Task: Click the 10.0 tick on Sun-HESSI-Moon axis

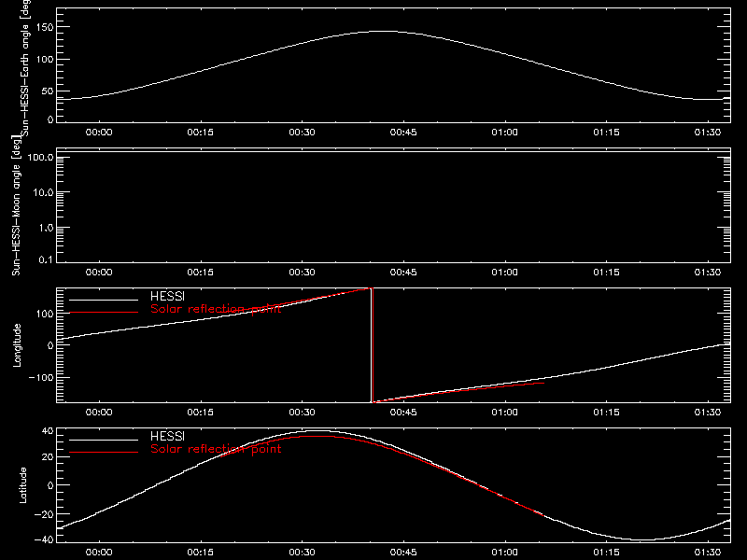Action: [43, 192]
